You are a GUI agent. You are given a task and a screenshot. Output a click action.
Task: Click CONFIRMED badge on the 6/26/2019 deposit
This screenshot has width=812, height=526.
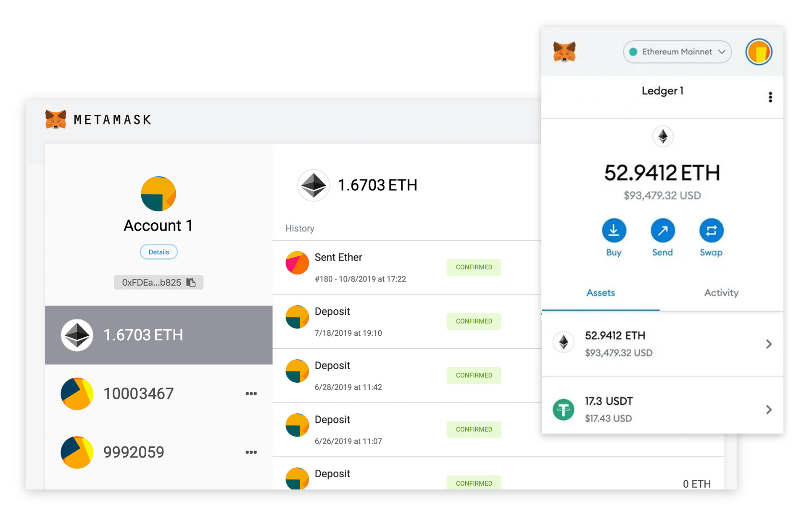pyautogui.click(x=474, y=429)
